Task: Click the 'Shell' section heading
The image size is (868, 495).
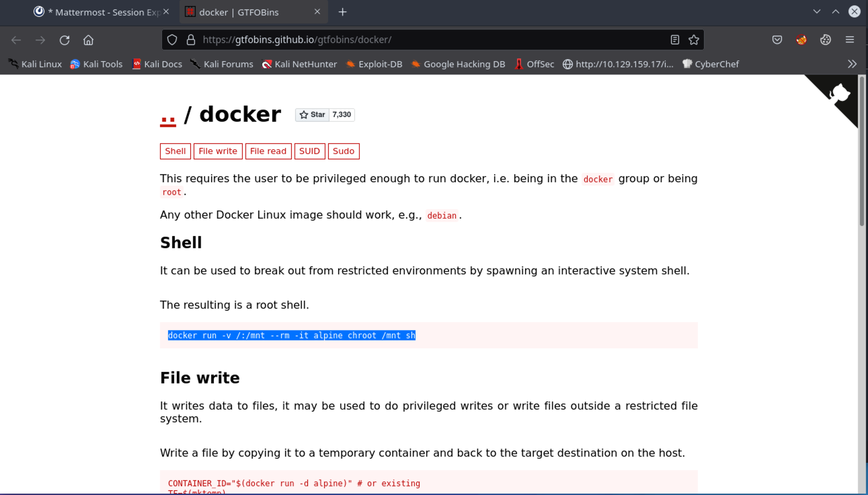Action: tap(181, 242)
